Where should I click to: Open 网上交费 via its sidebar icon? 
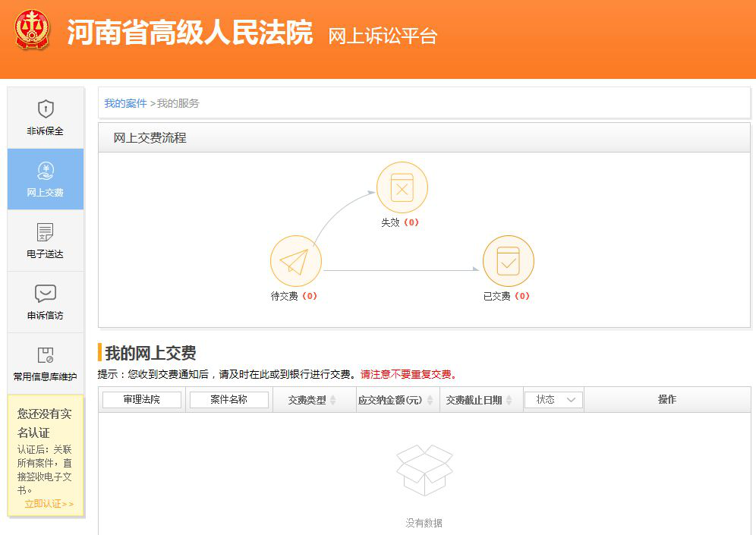click(x=46, y=171)
